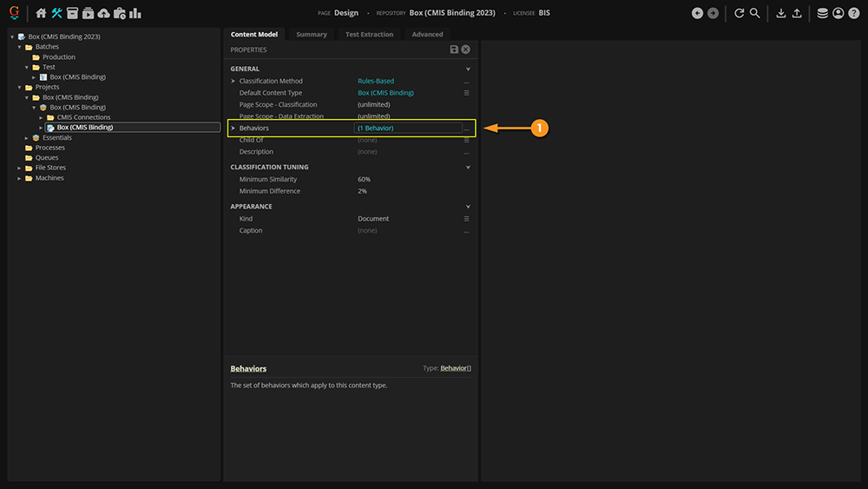
Task: Open the Design tools page icon
Action: (56, 13)
